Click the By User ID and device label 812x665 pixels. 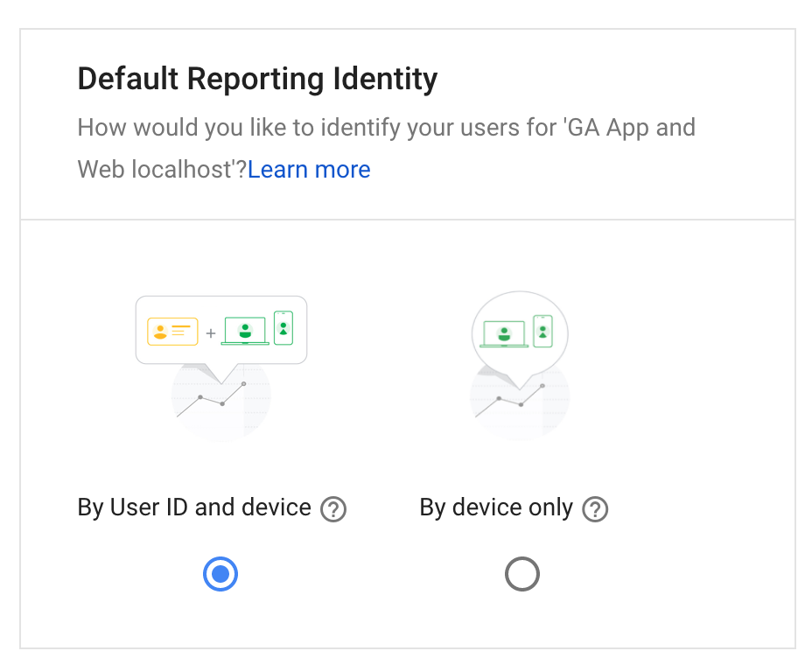(x=194, y=507)
